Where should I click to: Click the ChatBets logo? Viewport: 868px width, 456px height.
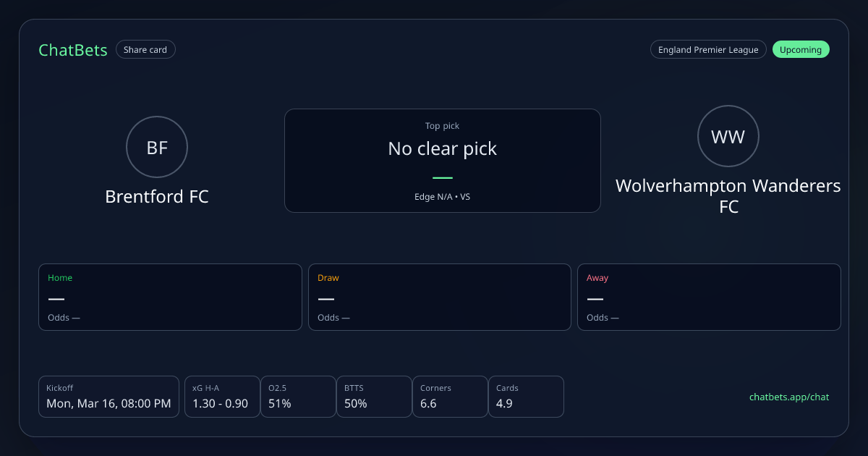pos(73,50)
